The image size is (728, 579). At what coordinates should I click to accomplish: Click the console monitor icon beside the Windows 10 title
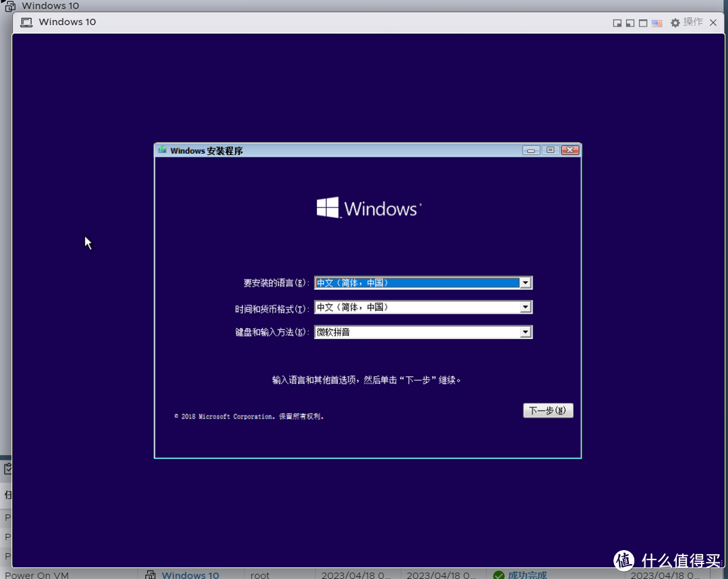pyautogui.click(x=26, y=22)
